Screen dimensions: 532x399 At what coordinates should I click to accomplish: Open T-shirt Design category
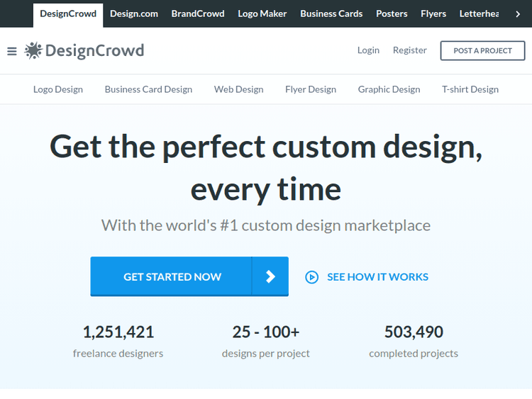[x=470, y=89]
